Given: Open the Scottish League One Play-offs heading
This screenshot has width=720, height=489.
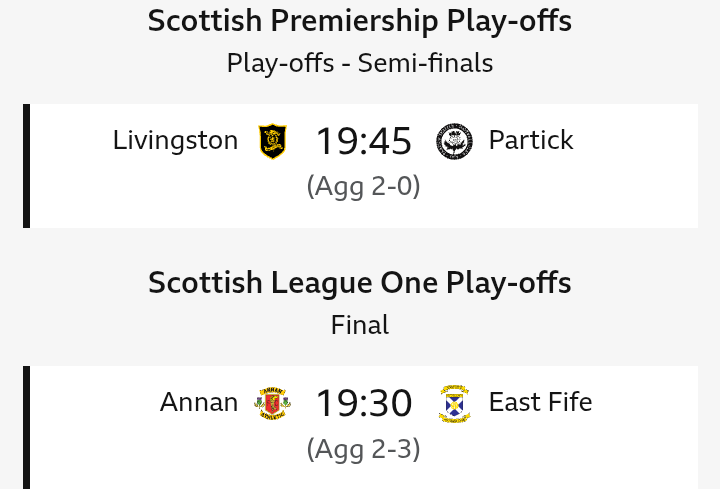Looking at the screenshot, I should [x=360, y=283].
